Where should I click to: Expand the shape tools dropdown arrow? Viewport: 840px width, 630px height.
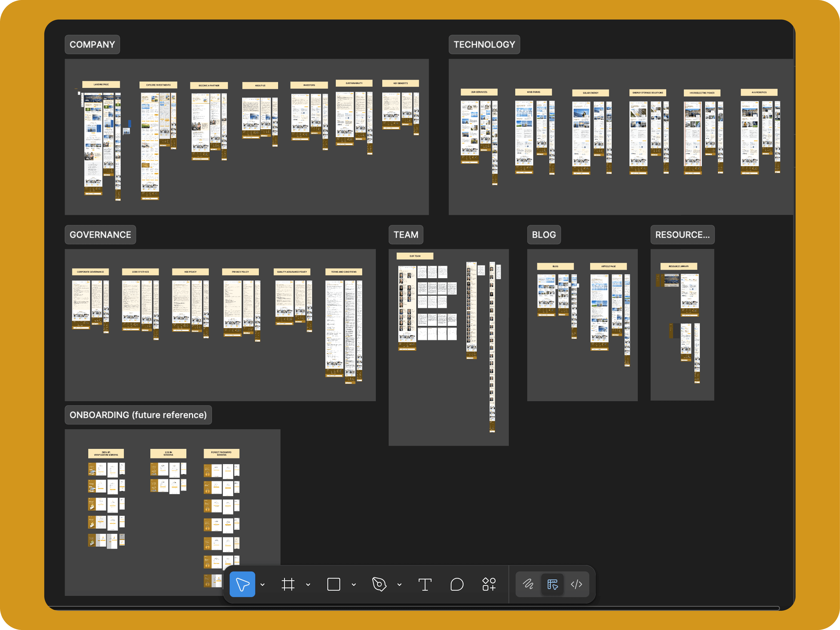(354, 585)
